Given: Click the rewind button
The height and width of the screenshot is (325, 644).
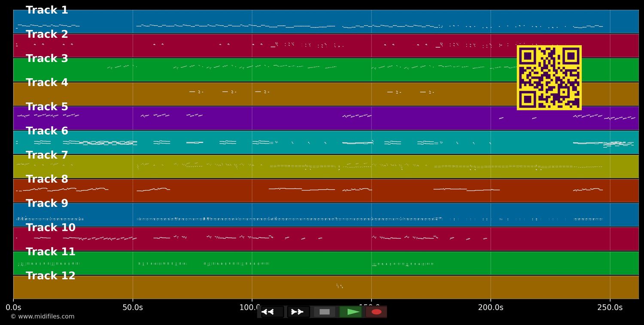Looking at the screenshot, I should 272,312.
